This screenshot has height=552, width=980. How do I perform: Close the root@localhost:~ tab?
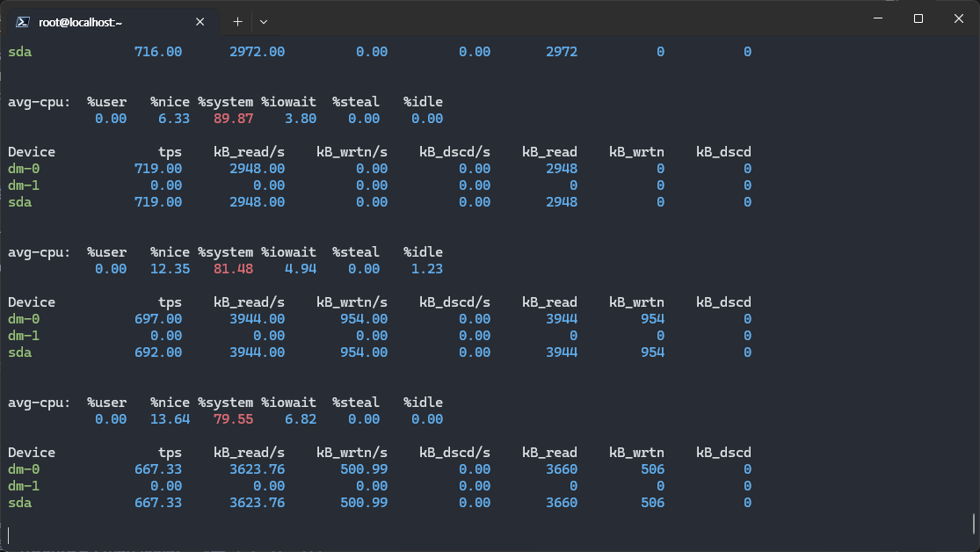(x=203, y=21)
